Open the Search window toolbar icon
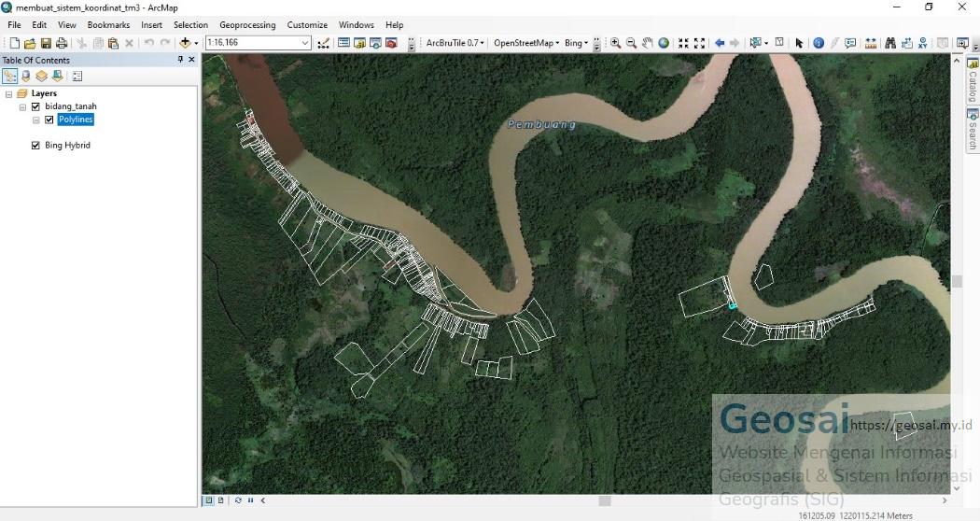The image size is (980, 521). (x=375, y=43)
